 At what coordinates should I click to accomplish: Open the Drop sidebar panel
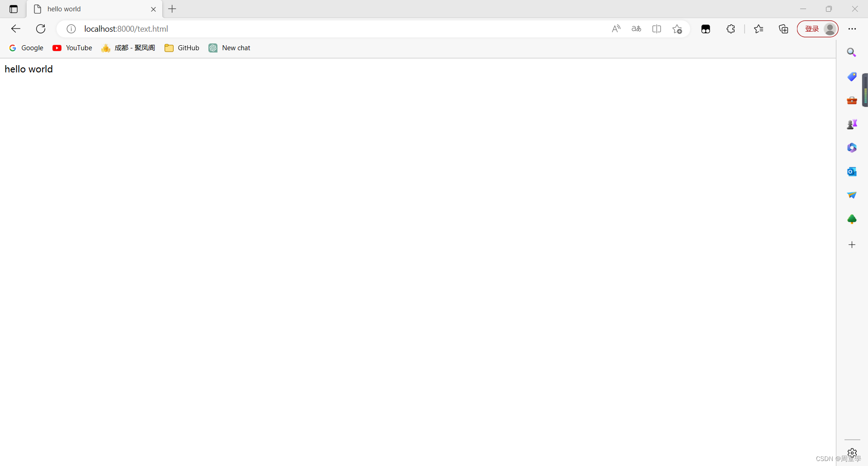point(852,195)
